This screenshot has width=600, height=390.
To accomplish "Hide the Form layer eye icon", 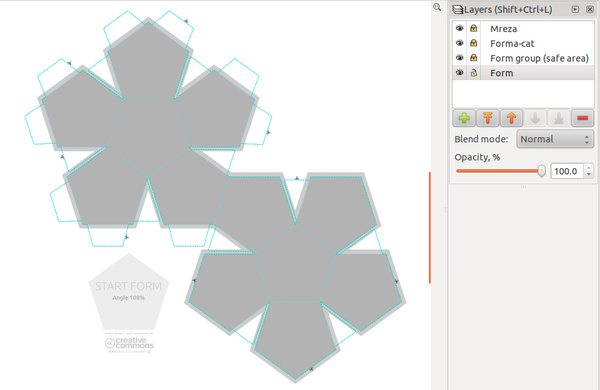I will click(x=460, y=72).
